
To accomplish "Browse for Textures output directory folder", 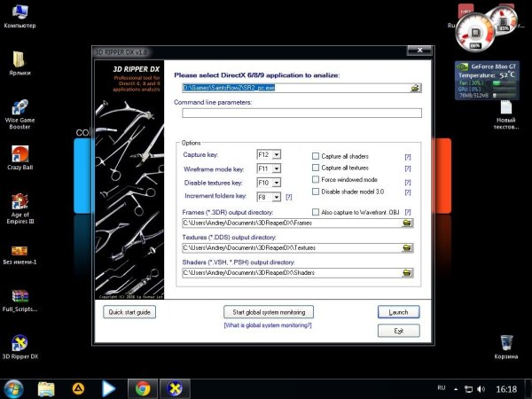I will pyautogui.click(x=407, y=248).
